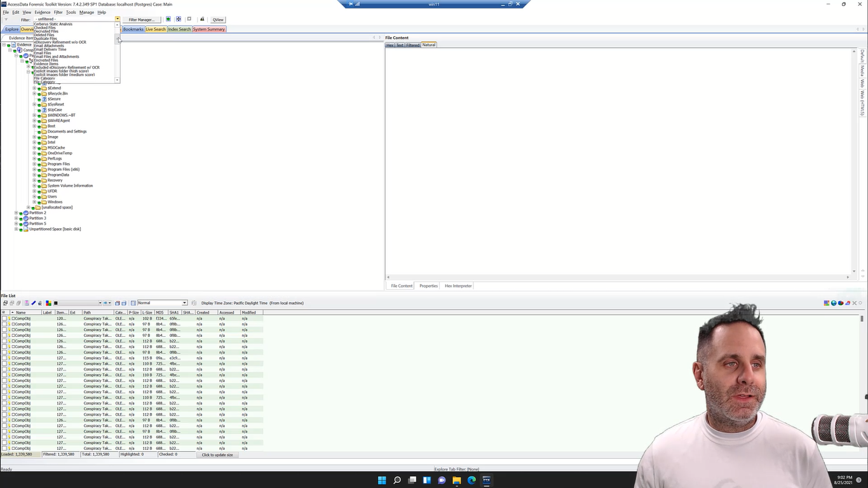Open File Explorer from the Windows taskbar

pyautogui.click(x=456, y=480)
